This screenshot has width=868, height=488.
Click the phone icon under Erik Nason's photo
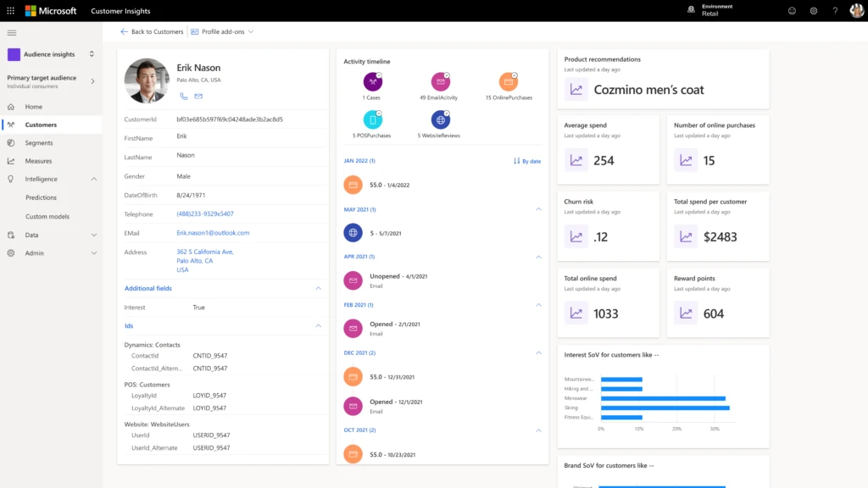pyautogui.click(x=186, y=97)
